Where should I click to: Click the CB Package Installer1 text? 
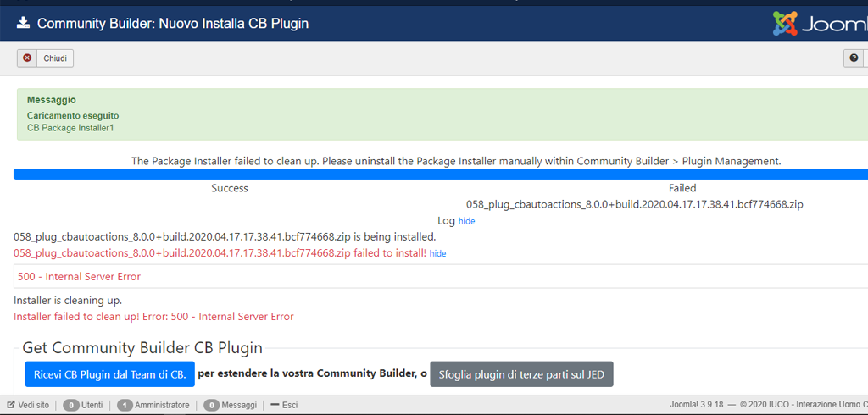pos(70,128)
